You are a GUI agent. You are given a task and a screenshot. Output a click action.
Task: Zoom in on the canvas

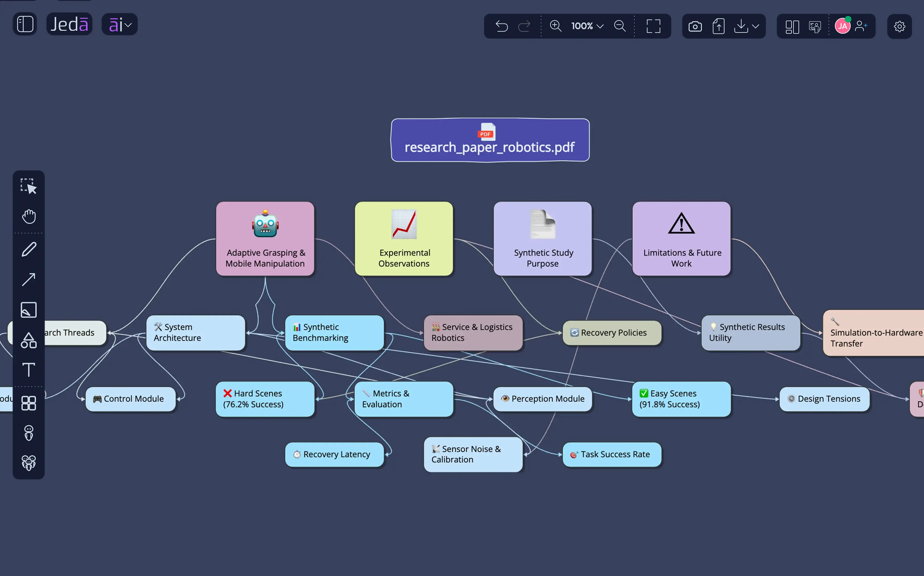(555, 26)
